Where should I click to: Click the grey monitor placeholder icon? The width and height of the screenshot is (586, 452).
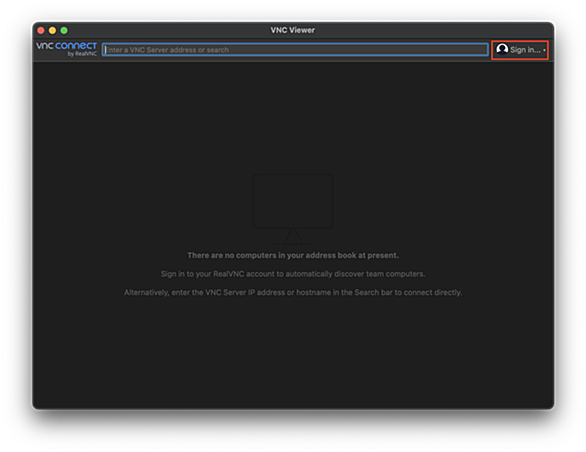(293, 209)
